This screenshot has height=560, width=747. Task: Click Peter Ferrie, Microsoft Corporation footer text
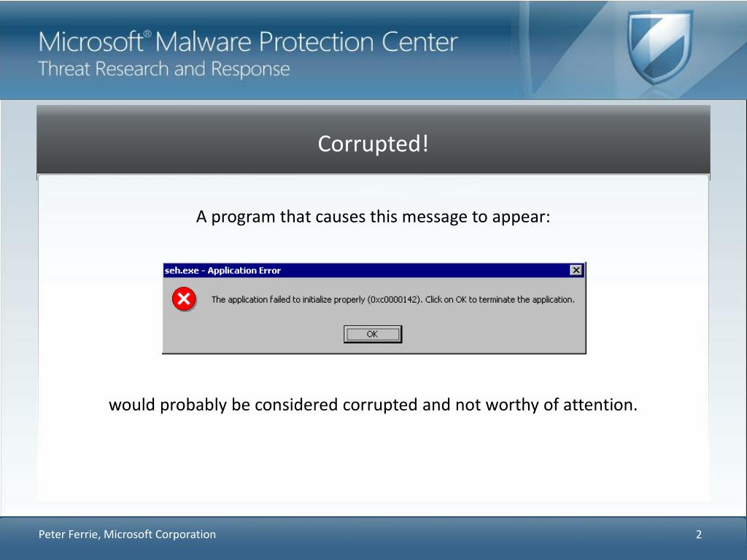pos(127,534)
